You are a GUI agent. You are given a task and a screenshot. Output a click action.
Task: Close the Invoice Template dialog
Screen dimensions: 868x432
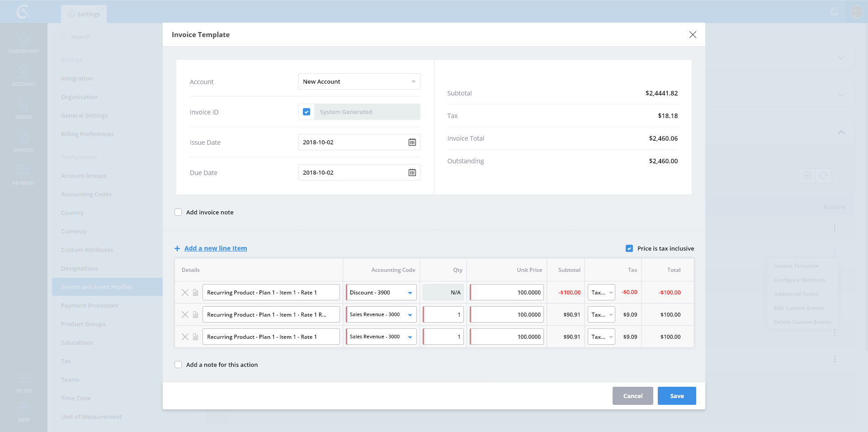coord(692,35)
